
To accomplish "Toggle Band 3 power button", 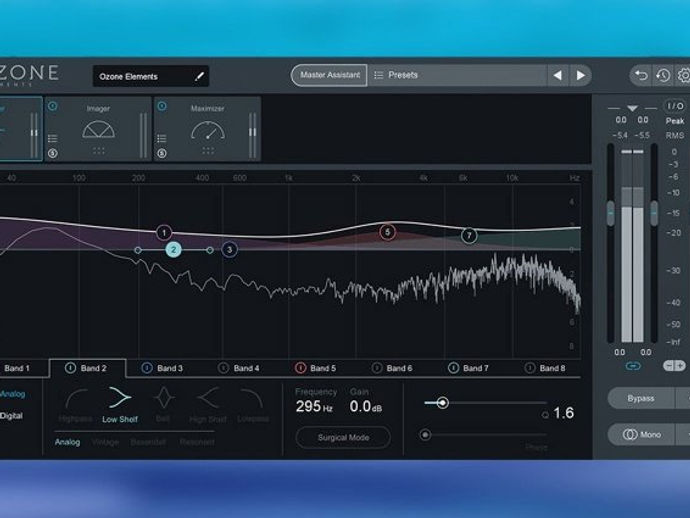I will point(147,368).
